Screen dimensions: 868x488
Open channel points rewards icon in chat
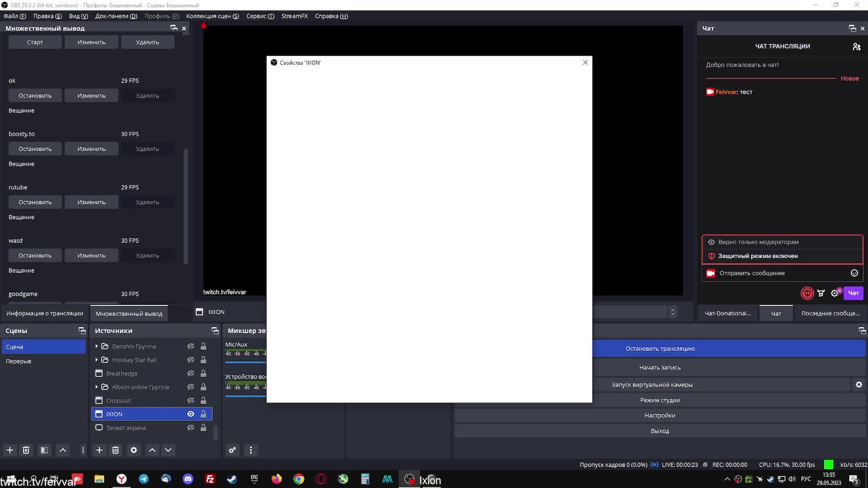[821, 293]
